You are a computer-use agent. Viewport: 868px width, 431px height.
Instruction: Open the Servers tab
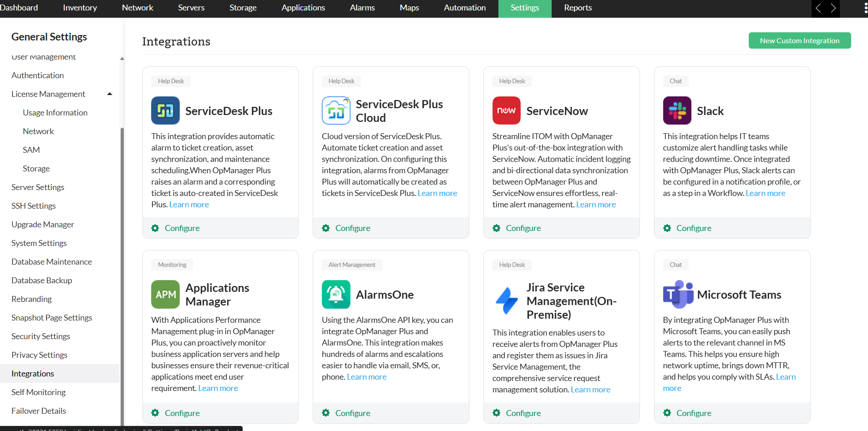pyautogui.click(x=191, y=8)
